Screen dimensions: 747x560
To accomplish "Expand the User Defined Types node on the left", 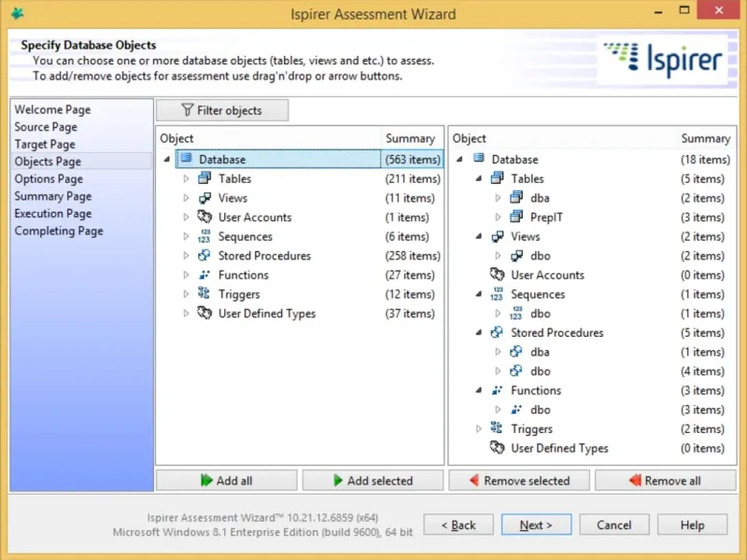I will [186, 314].
